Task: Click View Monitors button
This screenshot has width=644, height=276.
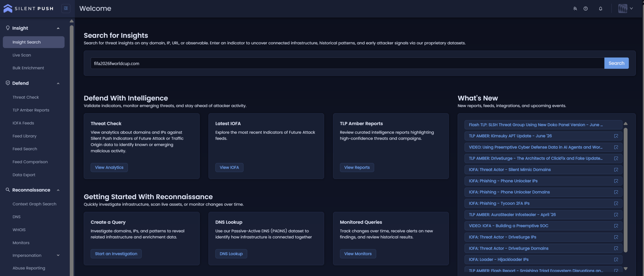Action: coord(358,254)
